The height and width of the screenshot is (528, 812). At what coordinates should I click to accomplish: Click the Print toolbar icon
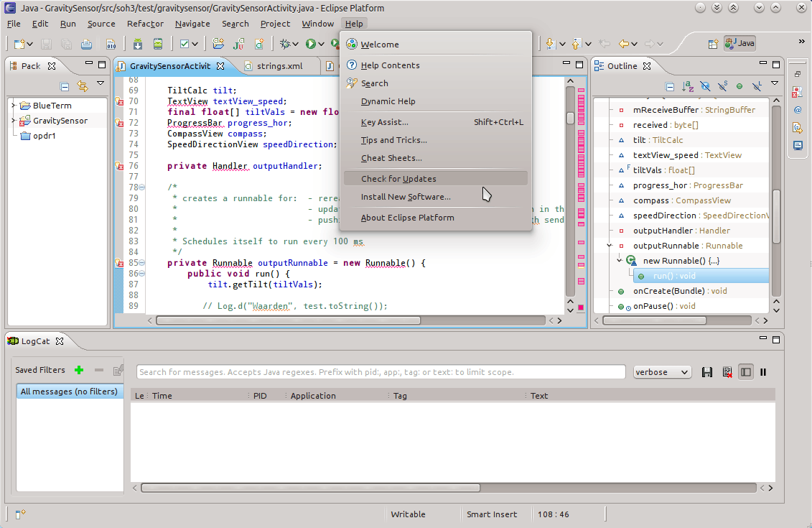(x=86, y=44)
